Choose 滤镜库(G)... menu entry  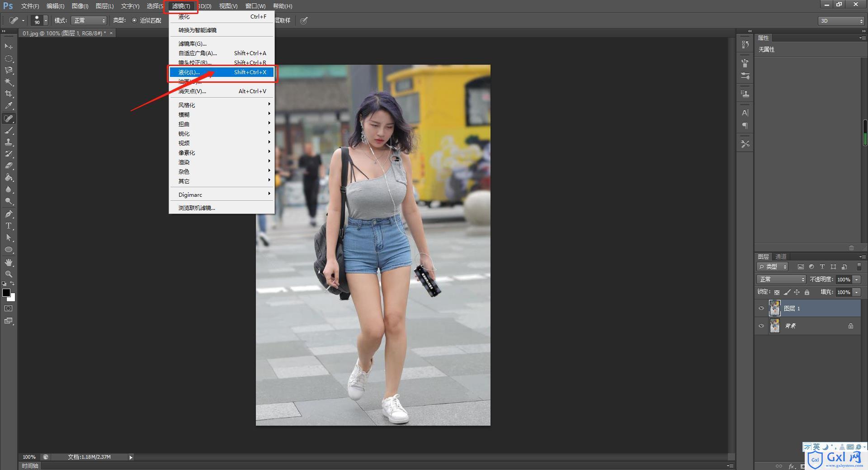coord(222,44)
